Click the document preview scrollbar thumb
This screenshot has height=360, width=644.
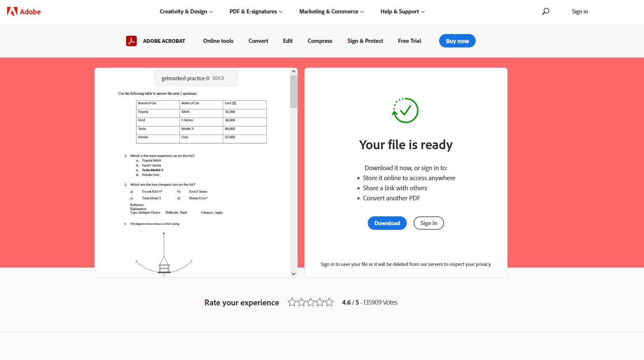(x=293, y=92)
